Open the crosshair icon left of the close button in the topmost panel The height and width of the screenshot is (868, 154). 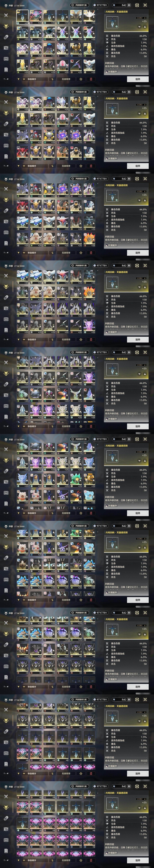[x=137, y=5]
